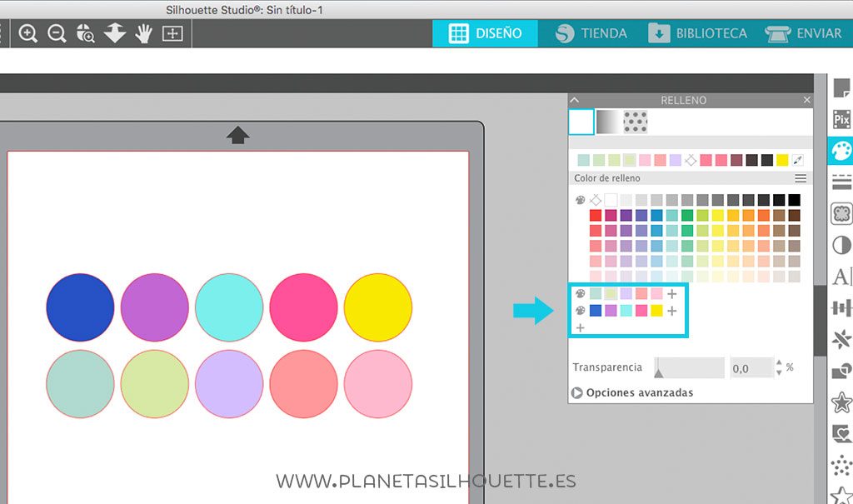Open the Text Style panel icon
Image resolution: width=853 pixels, height=504 pixels.
[x=841, y=277]
